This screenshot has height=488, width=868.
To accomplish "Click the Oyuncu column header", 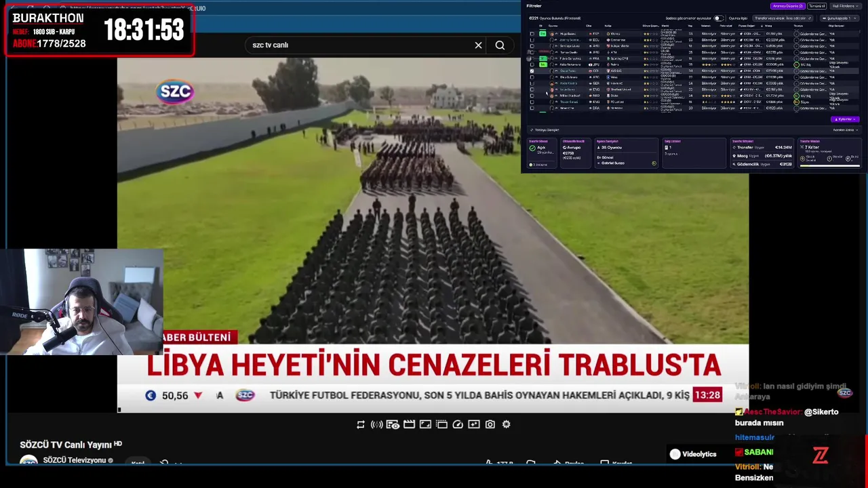I will [553, 26].
